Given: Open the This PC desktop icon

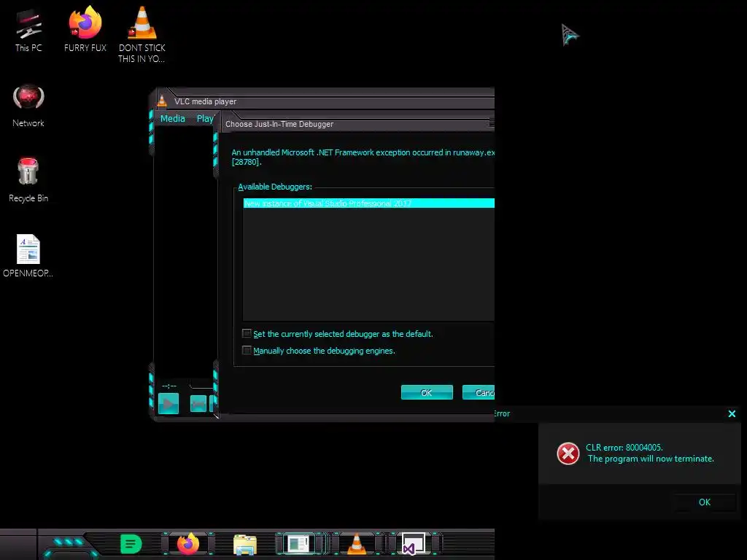Looking at the screenshot, I should tap(28, 30).
